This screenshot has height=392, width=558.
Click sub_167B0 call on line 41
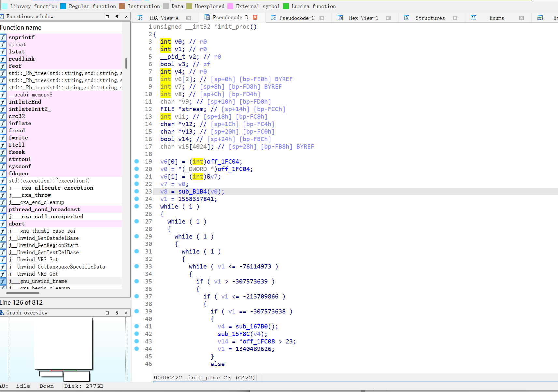pos(252,327)
